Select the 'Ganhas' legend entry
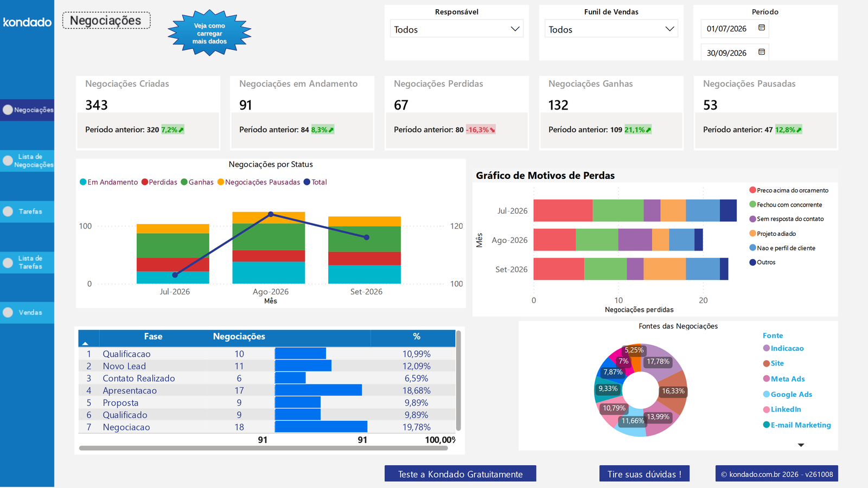Screen dimensions: 868x488 coord(197,182)
